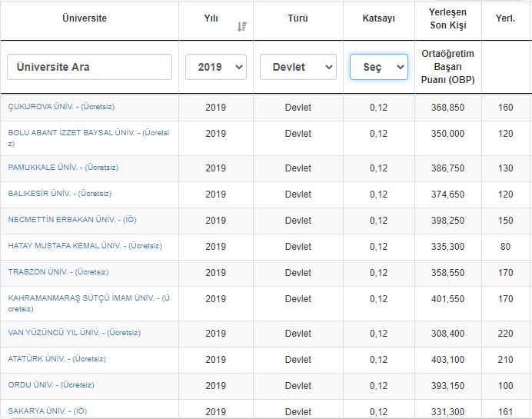Click placement count 80 in Hatay row
This screenshot has height=419, width=532.
[505, 247]
